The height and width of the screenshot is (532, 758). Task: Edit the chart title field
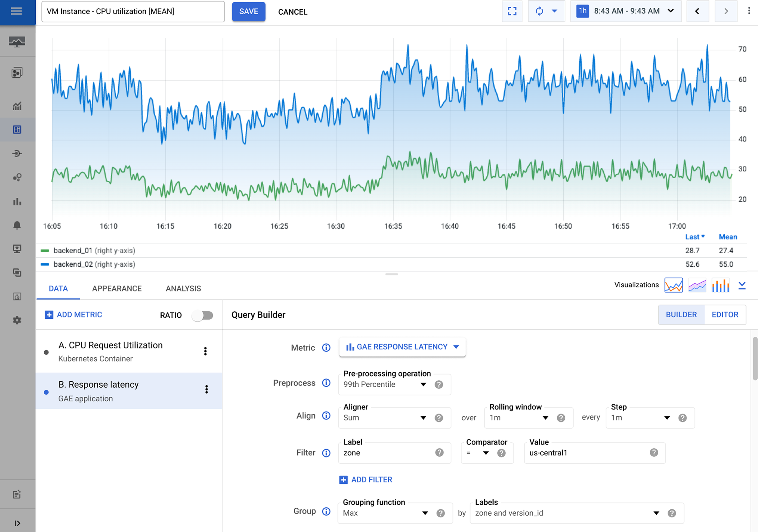click(133, 11)
